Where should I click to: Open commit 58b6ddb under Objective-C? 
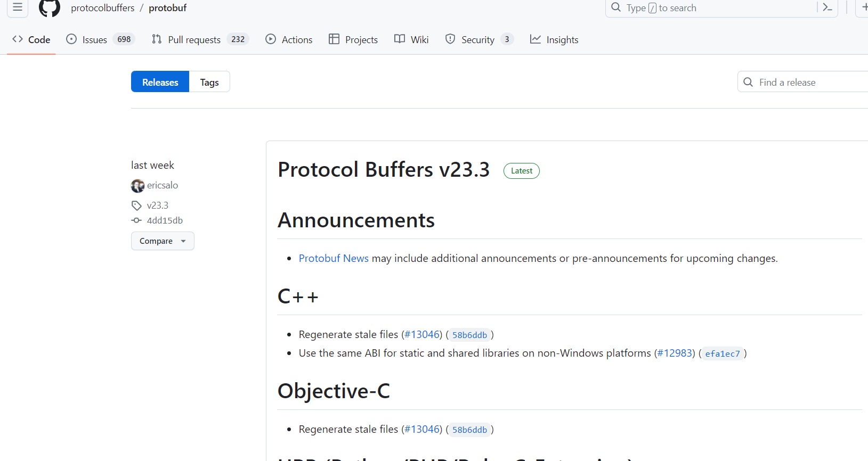point(469,430)
